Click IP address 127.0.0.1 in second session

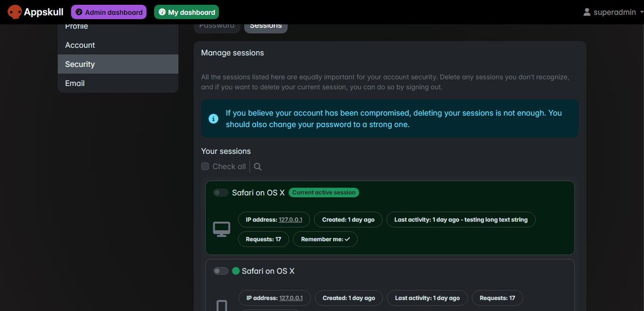point(291,298)
